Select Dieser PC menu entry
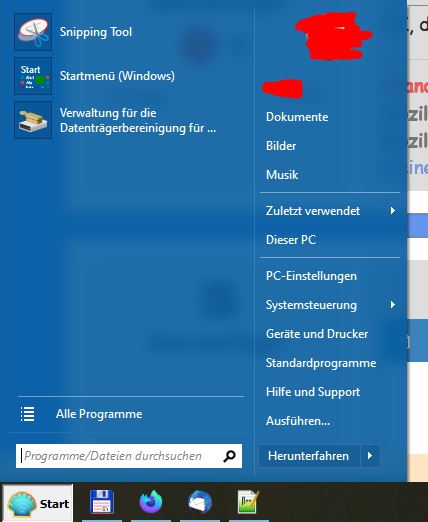The width and height of the screenshot is (428, 522). click(291, 240)
